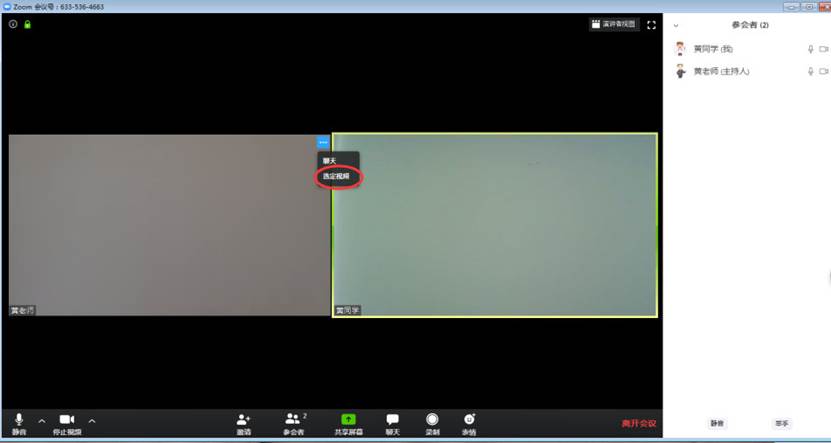Choose 聊天 in the video context menu
Image resolution: width=831 pixels, height=443 pixels.
pos(329,160)
